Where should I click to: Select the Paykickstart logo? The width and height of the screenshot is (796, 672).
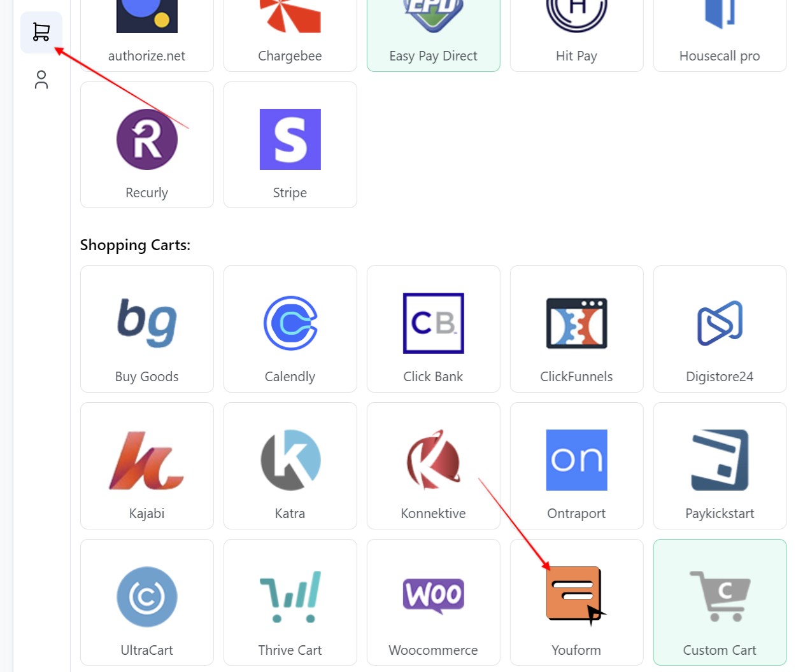click(x=720, y=460)
